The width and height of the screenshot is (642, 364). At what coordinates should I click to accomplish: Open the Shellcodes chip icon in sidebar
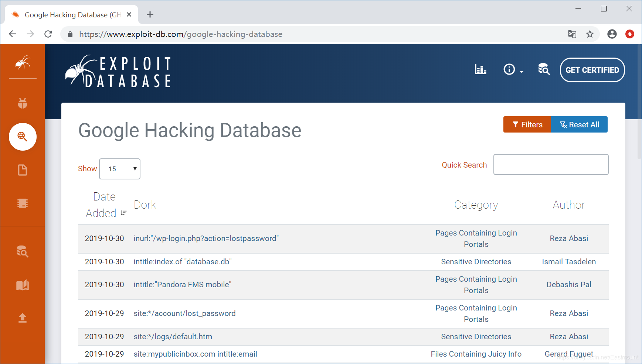coord(23,203)
